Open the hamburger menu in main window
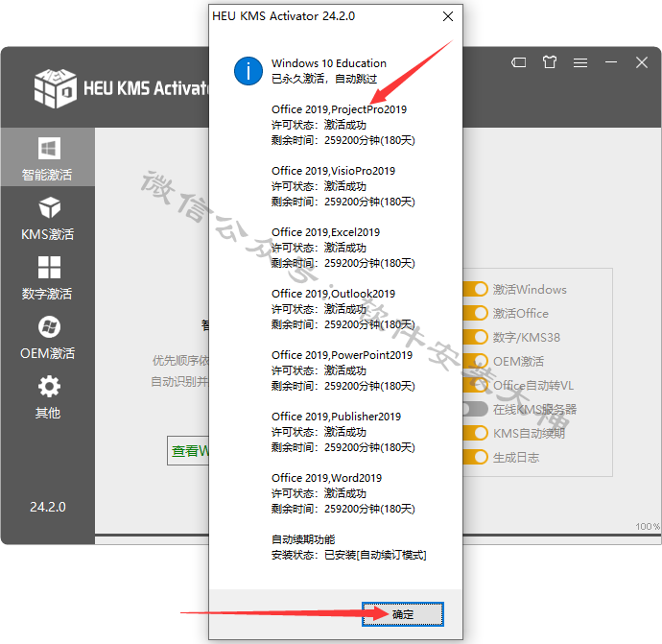The height and width of the screenshot is (644, 662). tap(580, 63)
